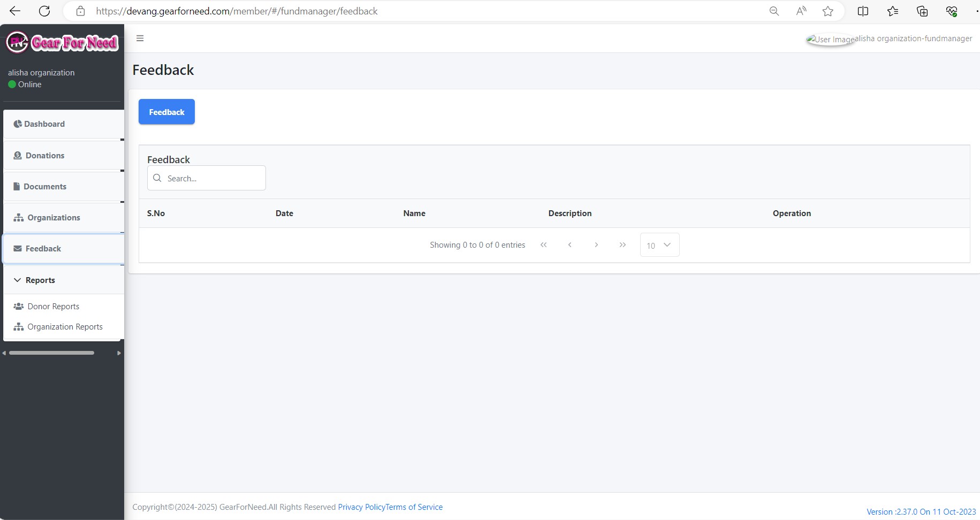The image size is (980, 520).
Task: Open browser Collections icon
Action: 922,11
